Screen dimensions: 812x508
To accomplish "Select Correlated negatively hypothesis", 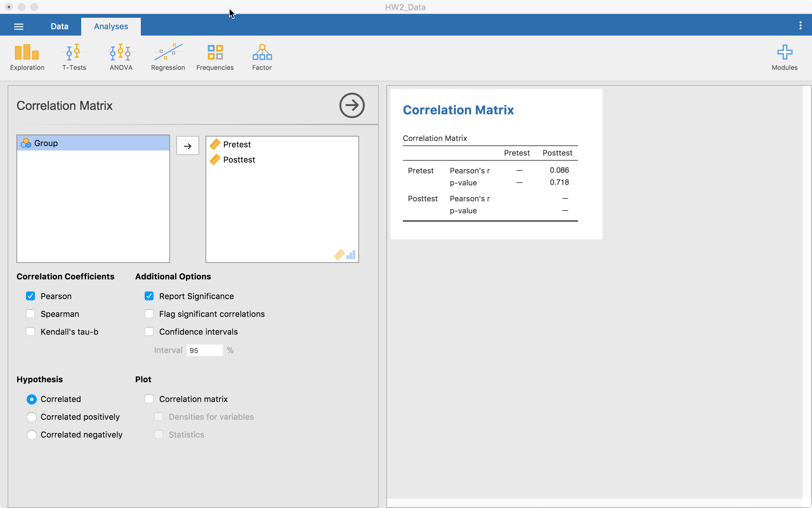I will tap(31, 435).
